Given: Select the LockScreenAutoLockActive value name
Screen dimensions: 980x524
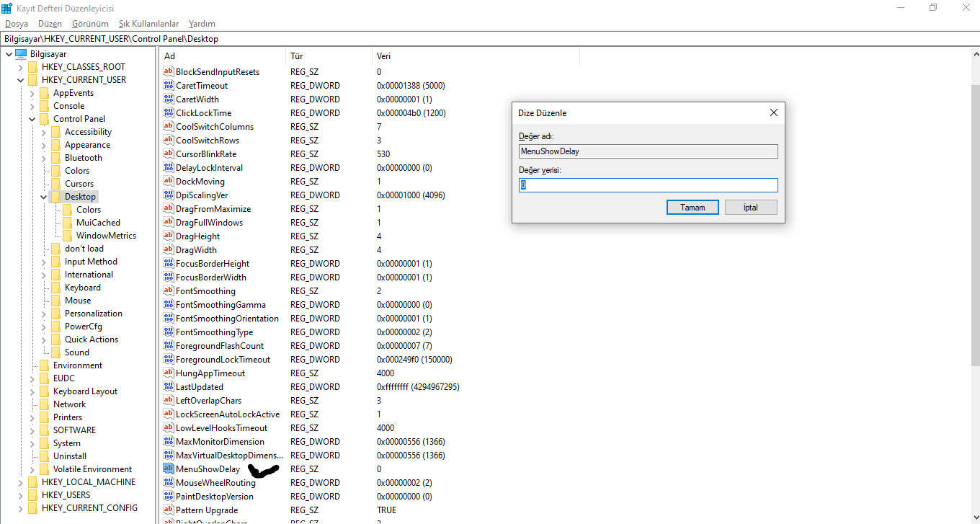Looking at the screenshot, I should (x=228, y=414).
